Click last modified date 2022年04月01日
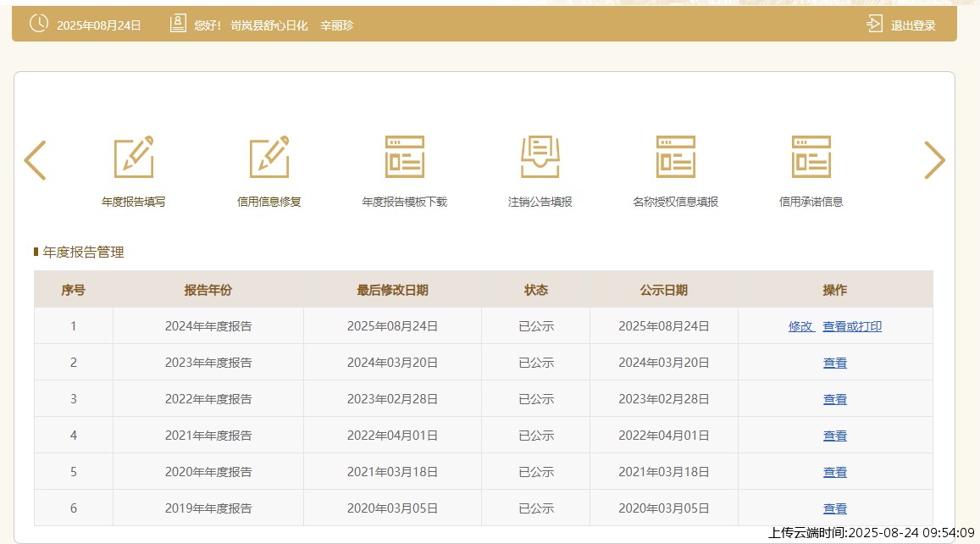 [392, 436]
